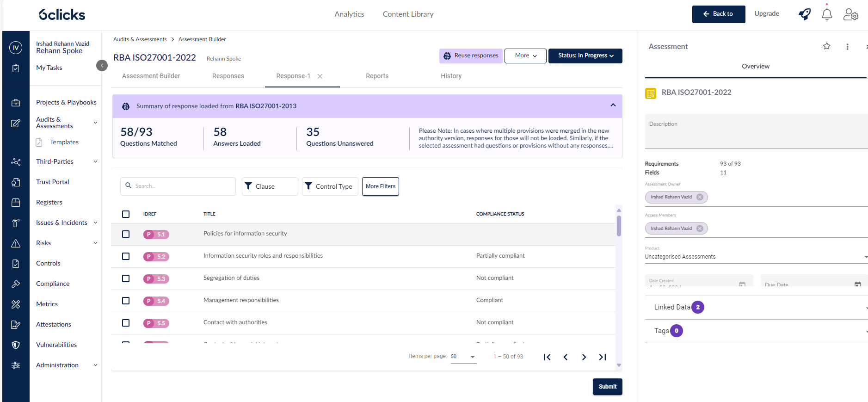Open the History tab
The width and height of the screenshot is (868, 402).
click(451, 76)
